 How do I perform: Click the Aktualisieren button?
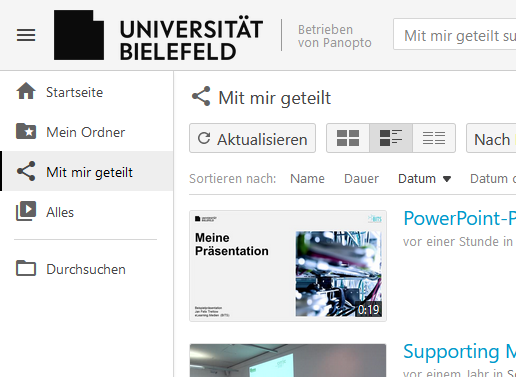click(252, 138)
